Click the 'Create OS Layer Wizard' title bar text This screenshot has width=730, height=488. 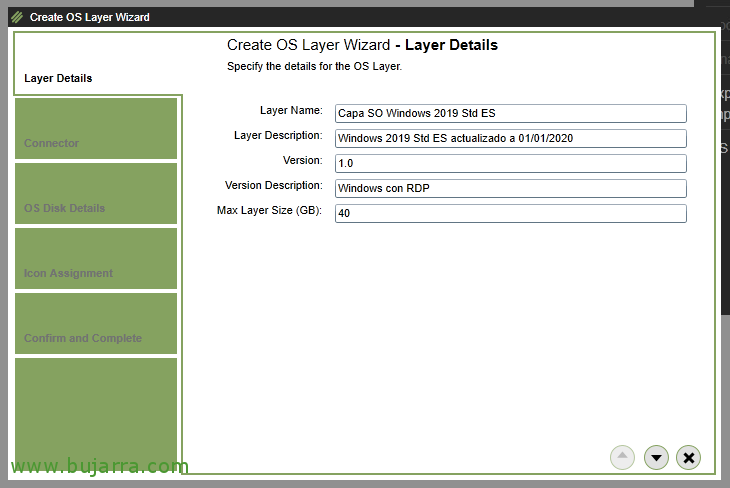pos(90,17)
